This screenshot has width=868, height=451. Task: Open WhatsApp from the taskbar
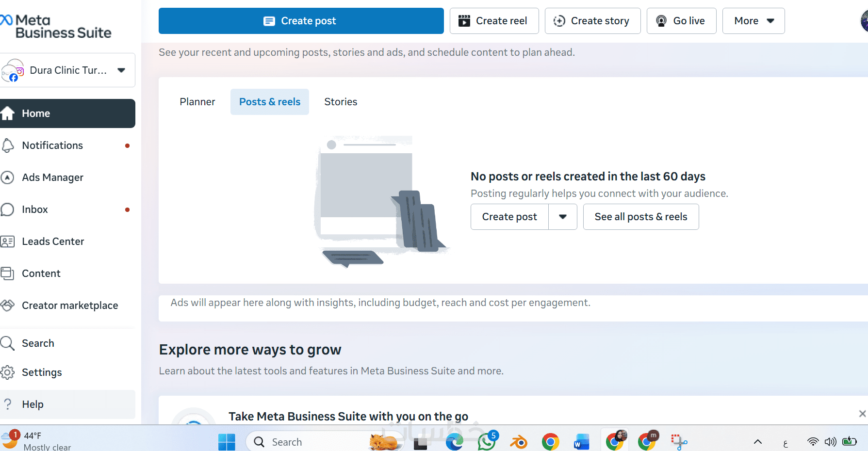(487, 441)
